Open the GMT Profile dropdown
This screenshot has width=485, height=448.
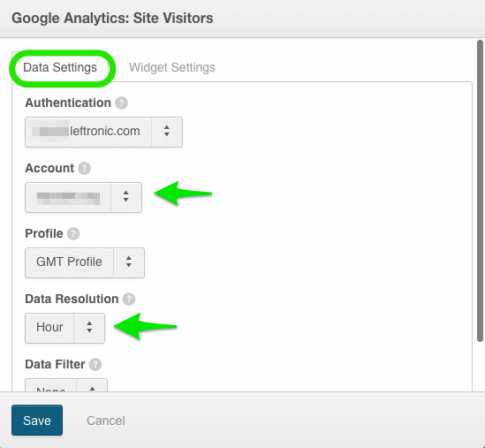[x=85, y=262]
